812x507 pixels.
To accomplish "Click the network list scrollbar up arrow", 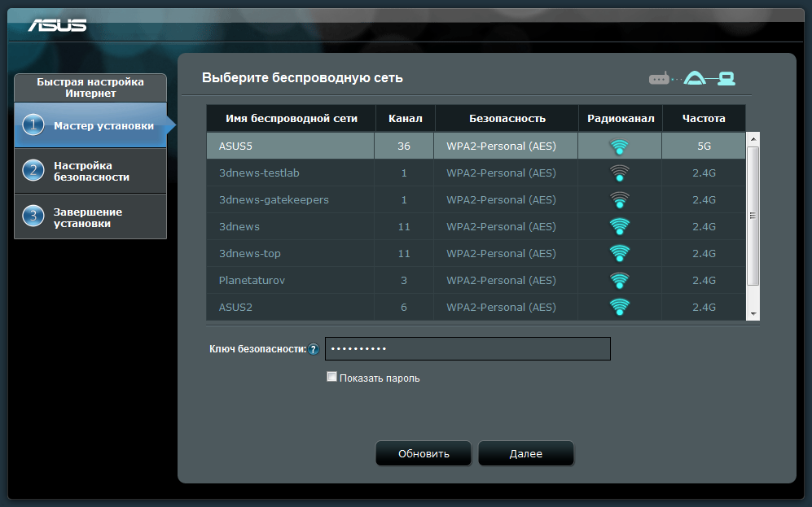I will point(753,138).
